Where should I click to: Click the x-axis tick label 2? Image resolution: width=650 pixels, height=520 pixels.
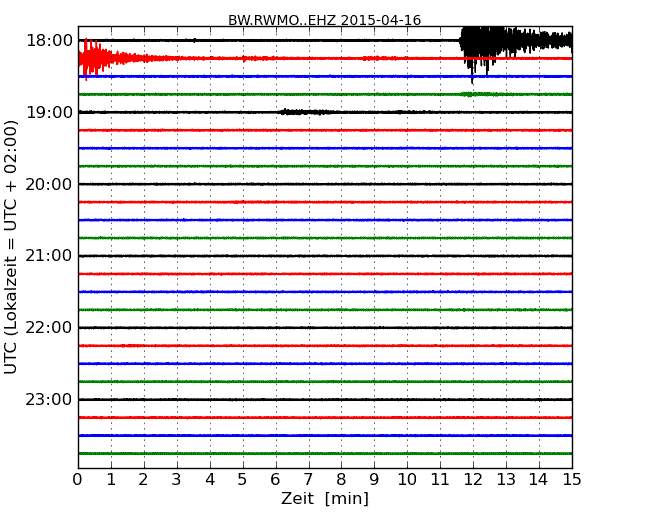pyautogui.click(x=143, y=480)
